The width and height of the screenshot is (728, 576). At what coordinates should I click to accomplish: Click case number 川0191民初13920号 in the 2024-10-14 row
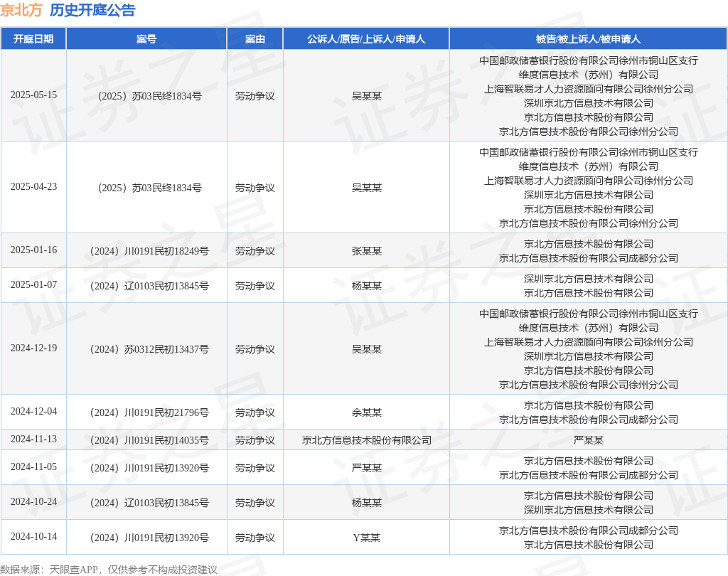coord(149,538)
